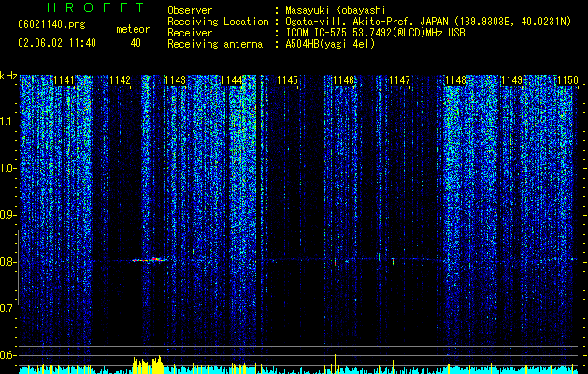Screen dimensions: 588x374
Task: Click the 0.8 frequency axis tick
Action: [8, 262]
